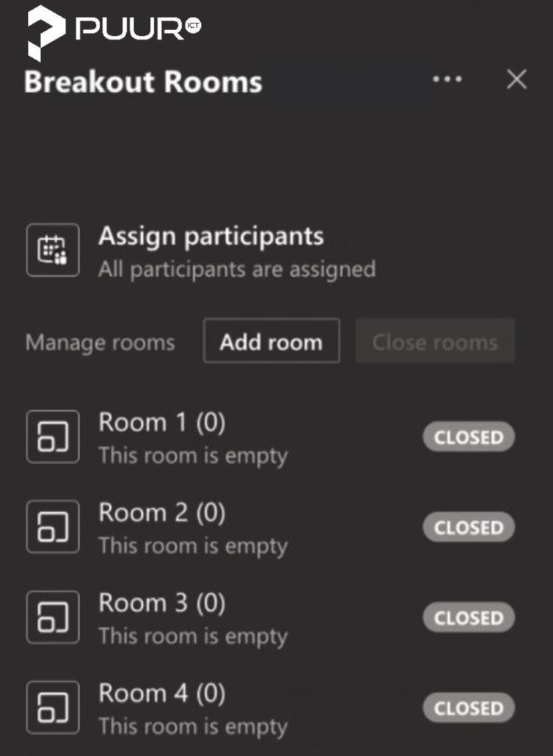The image size is (553, 756).
Task: Toggle the CLOSED status on Room 1
Action: click(x=468, y=437)
